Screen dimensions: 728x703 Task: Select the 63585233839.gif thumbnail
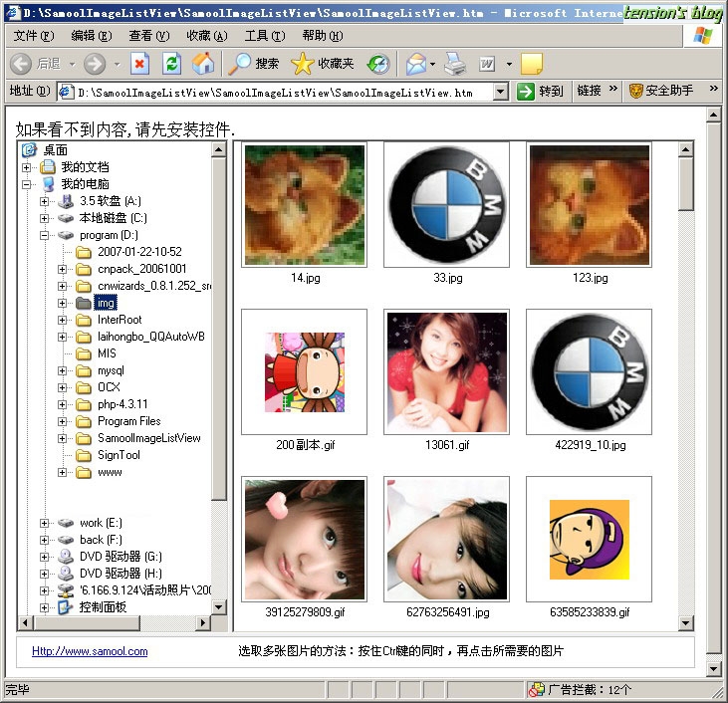pos(590,540)
